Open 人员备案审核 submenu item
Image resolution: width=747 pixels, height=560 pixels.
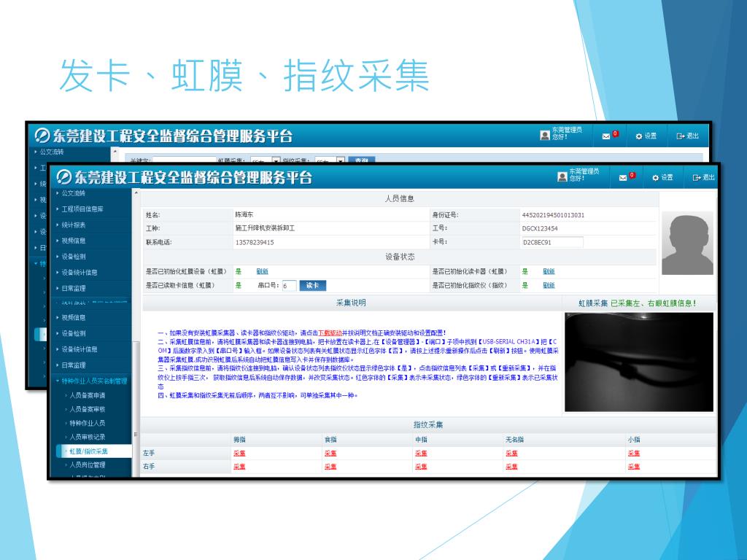point(88,409)
